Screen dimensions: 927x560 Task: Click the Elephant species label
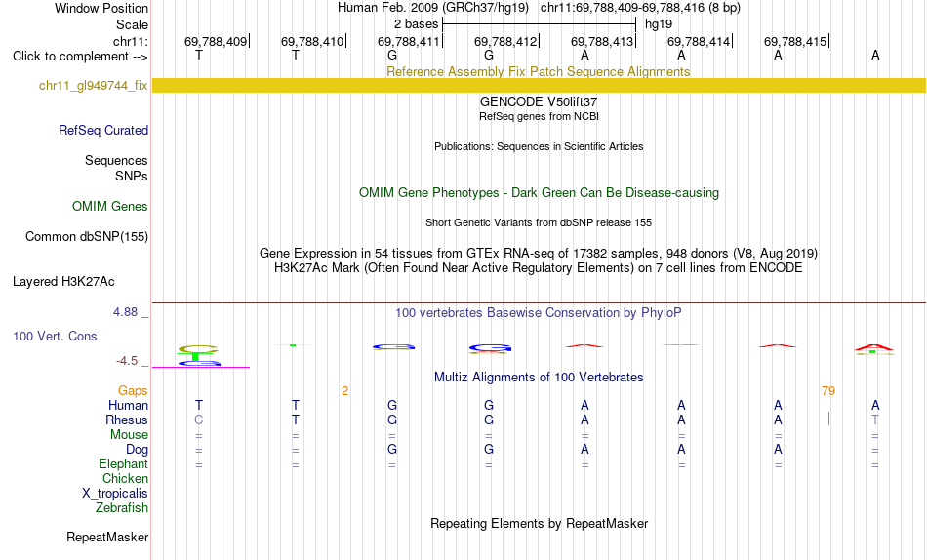point(124,464)
